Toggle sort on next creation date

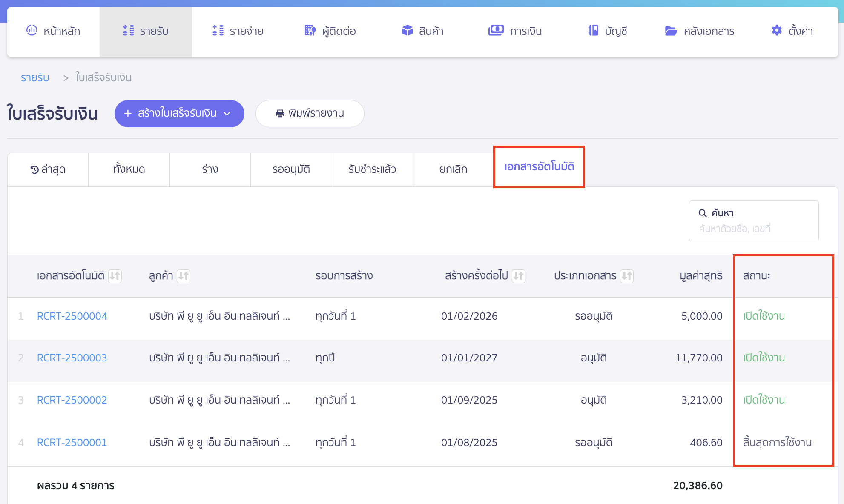point(518,276)
